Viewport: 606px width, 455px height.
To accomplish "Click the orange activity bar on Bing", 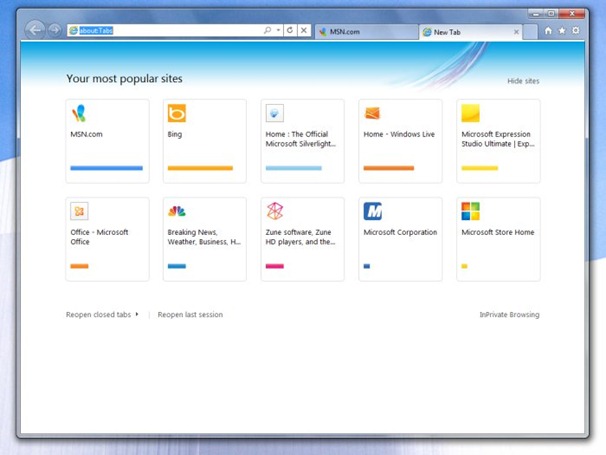I will (200, 168).
